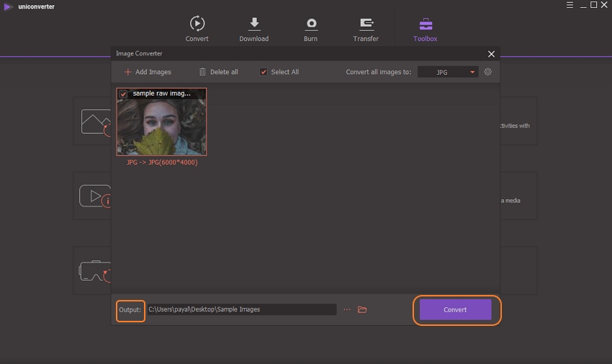
Task: Click the output path text field
Action: pos(241,309)
